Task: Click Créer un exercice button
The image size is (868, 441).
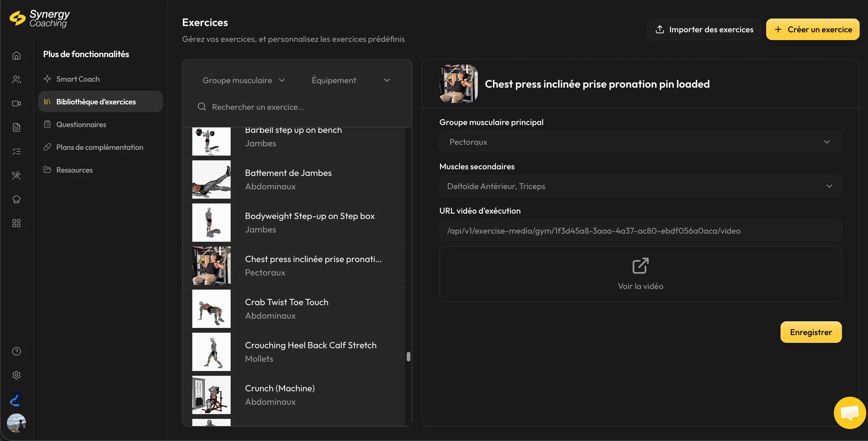Action: (812, 29)
